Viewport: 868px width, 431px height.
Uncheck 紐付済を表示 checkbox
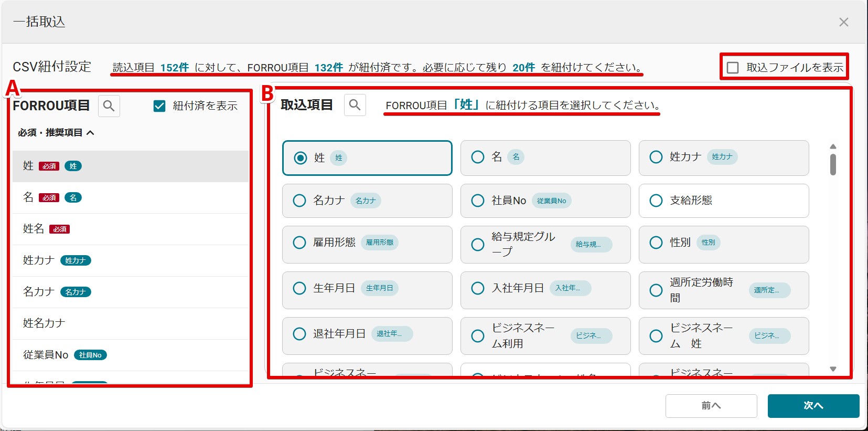[x=159, y=106]
